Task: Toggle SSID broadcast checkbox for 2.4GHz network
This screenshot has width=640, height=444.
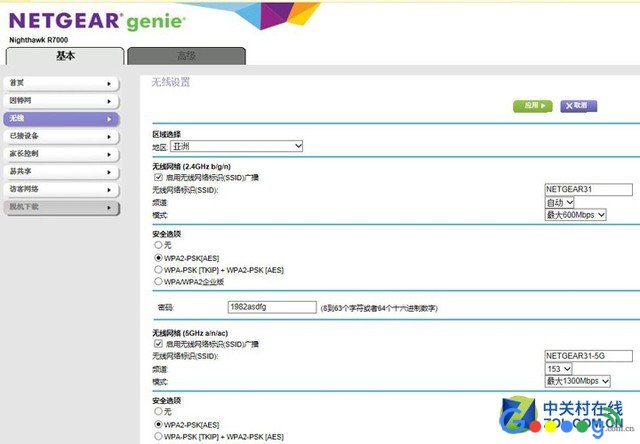Action: [158, 177]
